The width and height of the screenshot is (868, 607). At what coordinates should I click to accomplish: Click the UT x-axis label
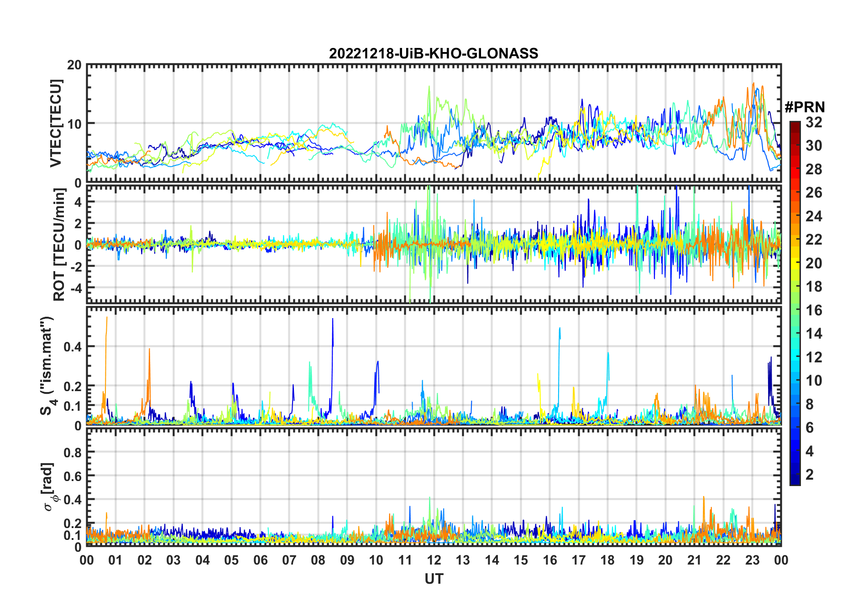pos(434,579)
